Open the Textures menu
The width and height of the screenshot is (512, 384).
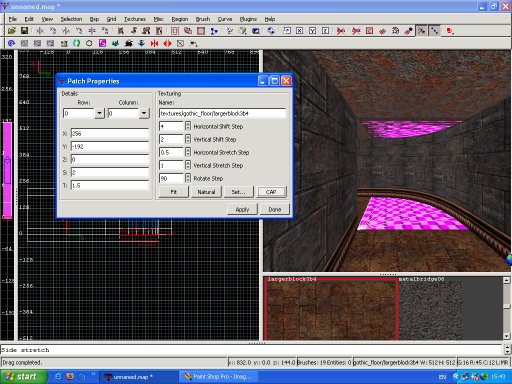pyautogui.click(x=135, y=19)
